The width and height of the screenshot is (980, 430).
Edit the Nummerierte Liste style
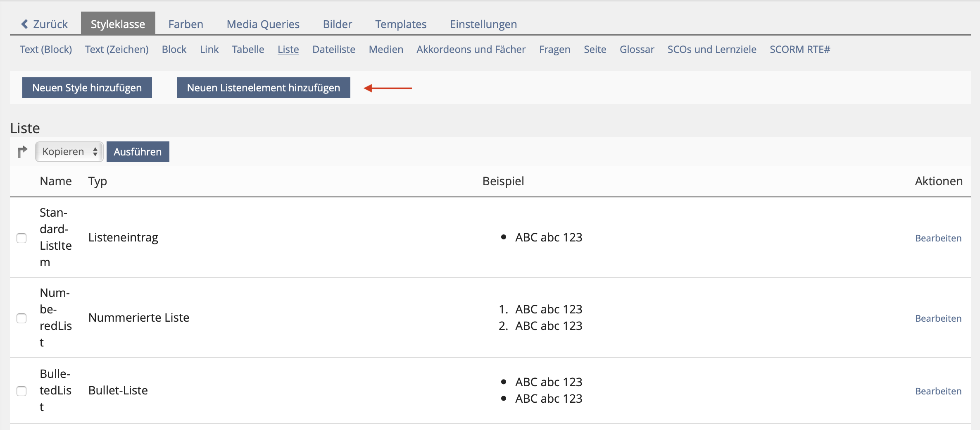click(x=938, y=318)
